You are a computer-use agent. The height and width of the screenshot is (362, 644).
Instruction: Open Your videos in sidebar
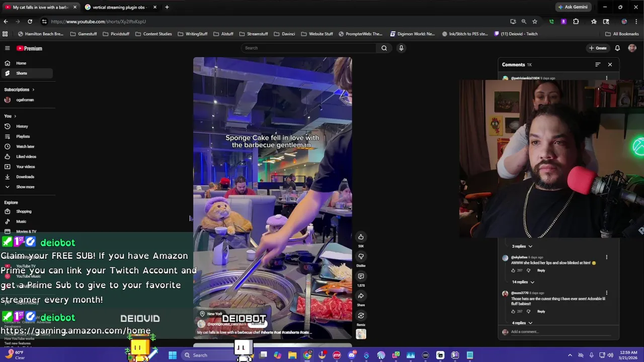[x=27, y=166]
